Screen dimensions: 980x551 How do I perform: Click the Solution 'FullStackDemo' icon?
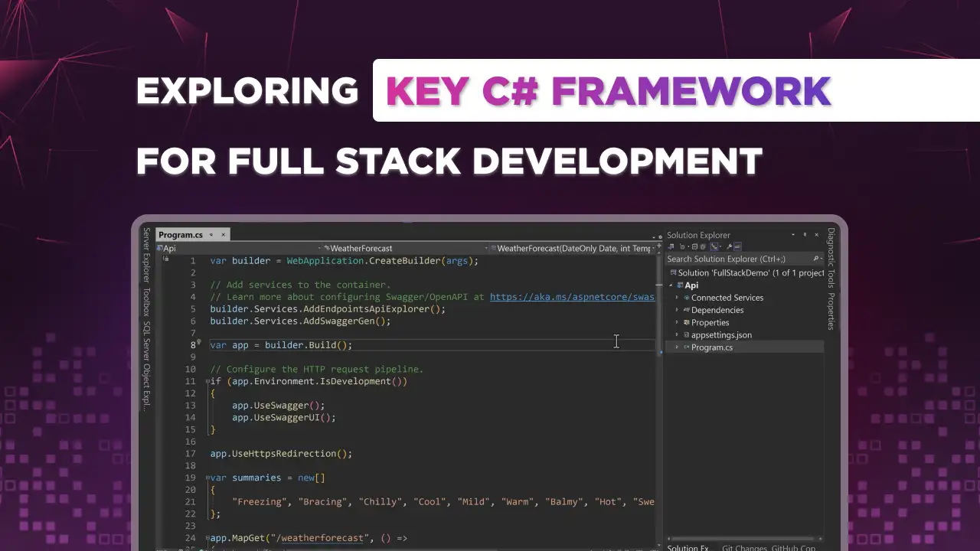pyautogui.click(x=673, y=272)
